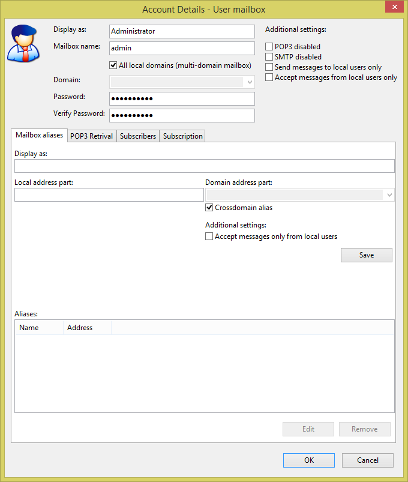Sort aliases by Address column header

(x=87, y=328)
